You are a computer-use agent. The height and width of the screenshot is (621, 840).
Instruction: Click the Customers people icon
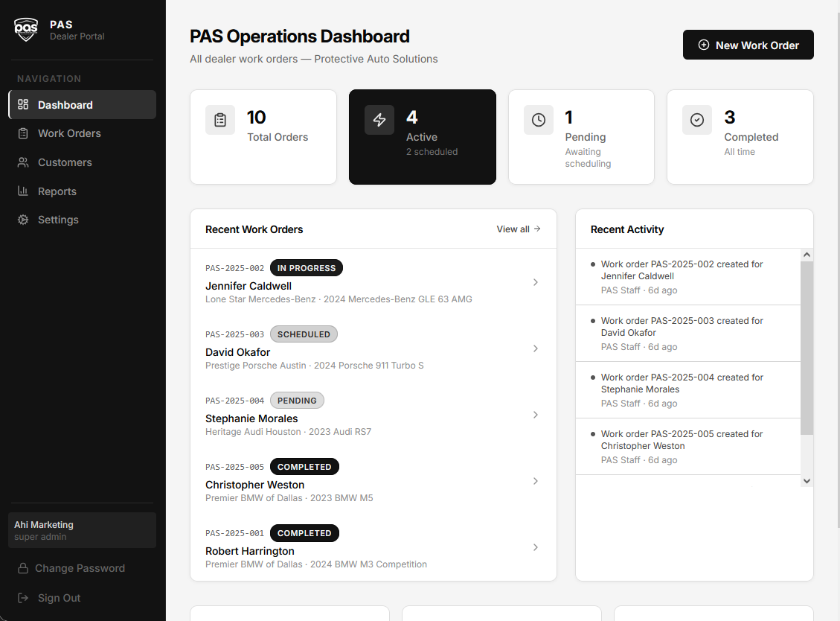tap(22, 162)
